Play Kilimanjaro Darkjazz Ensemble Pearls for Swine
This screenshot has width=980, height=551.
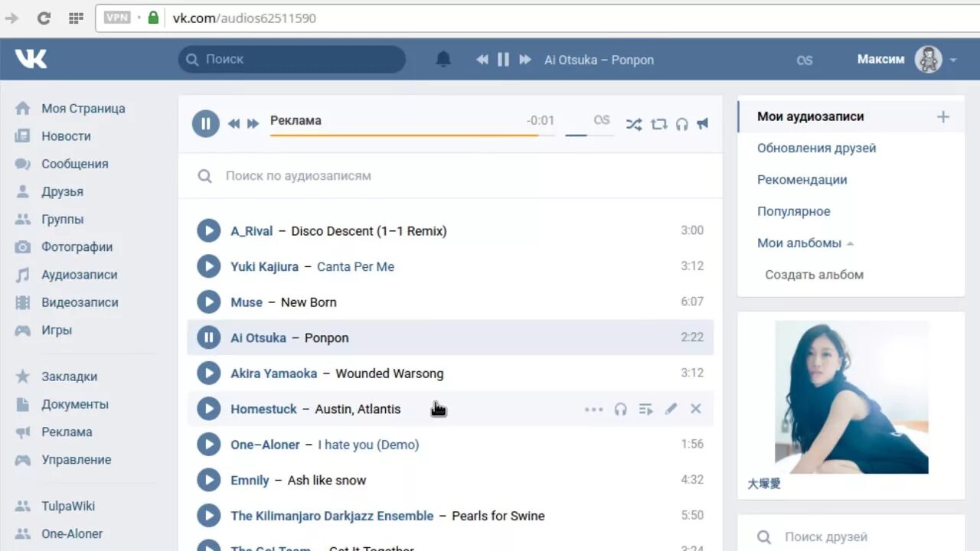(208, 515)
